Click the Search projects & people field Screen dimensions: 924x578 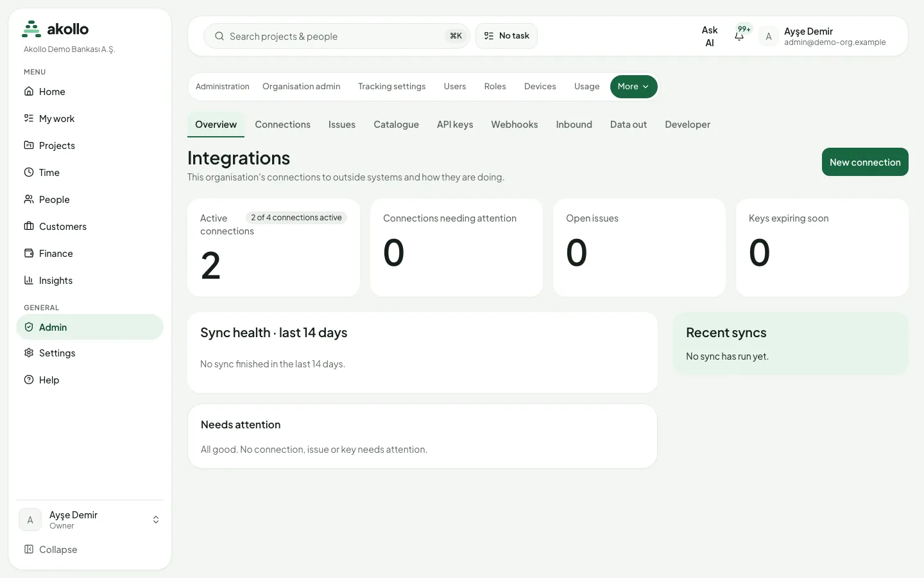337,36
